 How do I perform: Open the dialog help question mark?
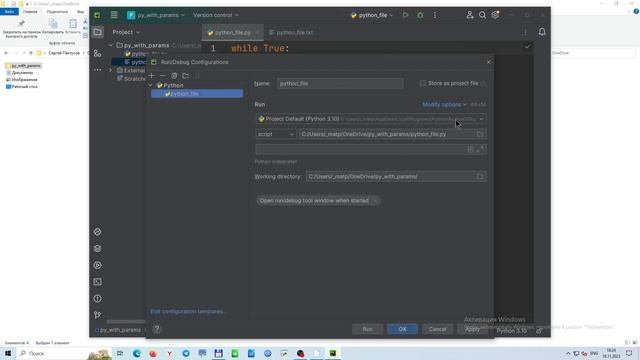(x=157, y=329)
